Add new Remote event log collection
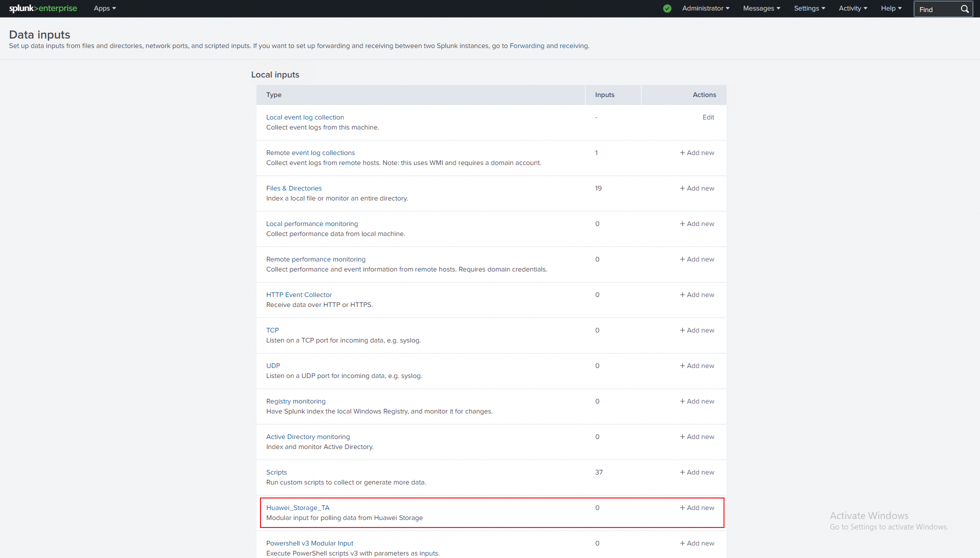This screenshot has height=558, width=980. (697, 153)
